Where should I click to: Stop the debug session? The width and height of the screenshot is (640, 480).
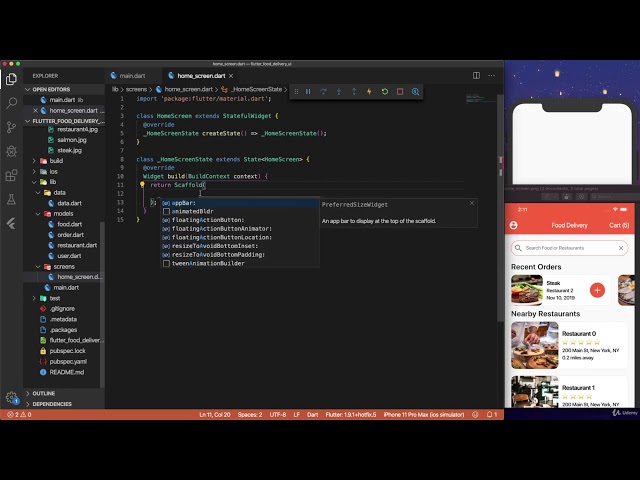pyautogui.click(x=400, y=92)
